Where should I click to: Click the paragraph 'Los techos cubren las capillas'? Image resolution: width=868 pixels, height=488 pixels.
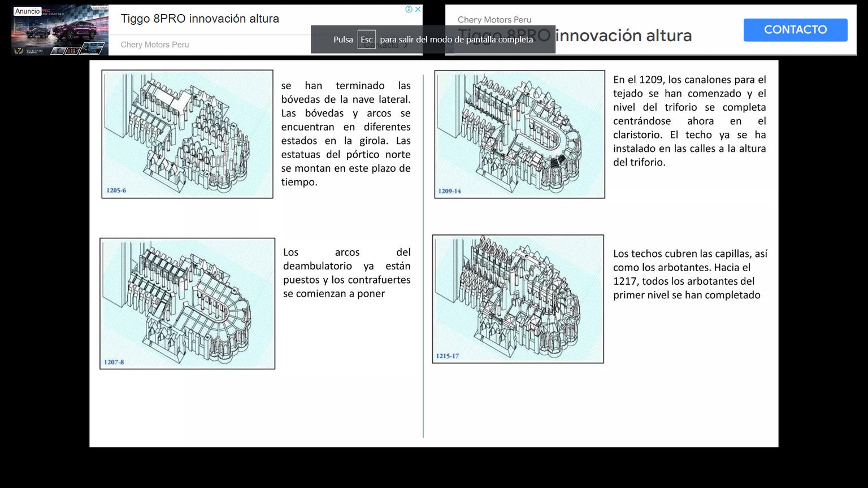690,274
